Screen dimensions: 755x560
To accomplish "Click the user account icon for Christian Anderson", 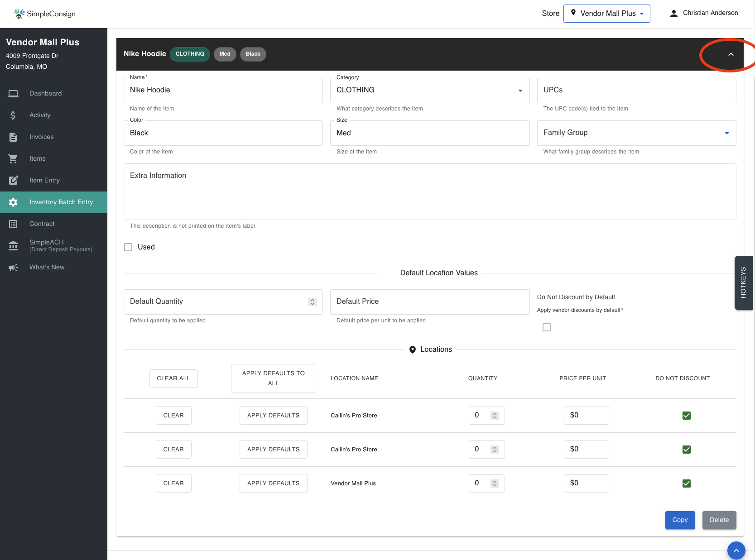I will (674, 13).
